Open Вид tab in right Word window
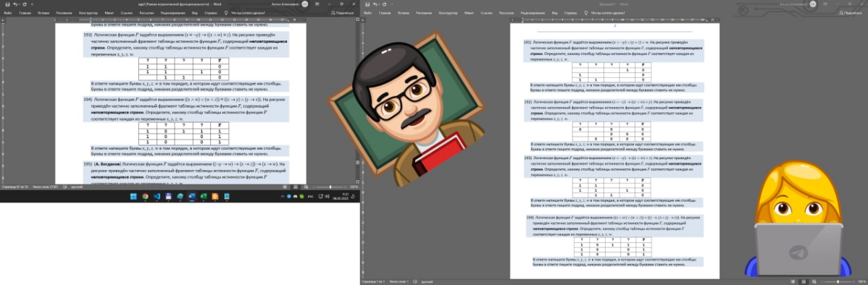 coord(555,13)
